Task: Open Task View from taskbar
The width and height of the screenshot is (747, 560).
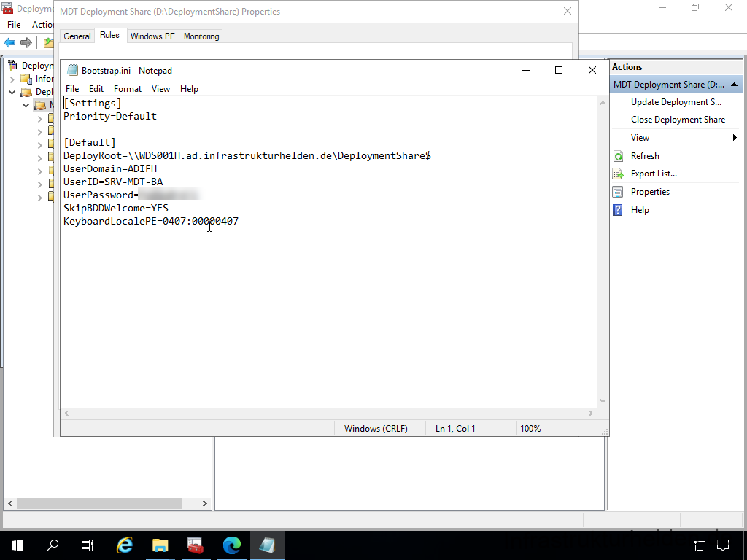Action: pyautogui.click(x=88, y=545)
